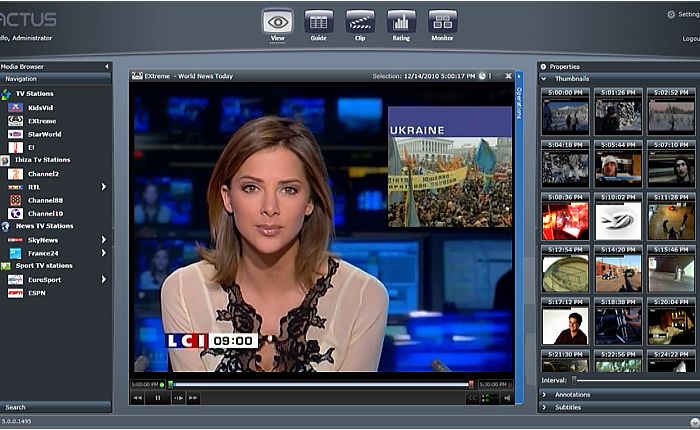700x430 pixels.
Task: Select the Channel10 icon
Action: (x=15, y=213)
